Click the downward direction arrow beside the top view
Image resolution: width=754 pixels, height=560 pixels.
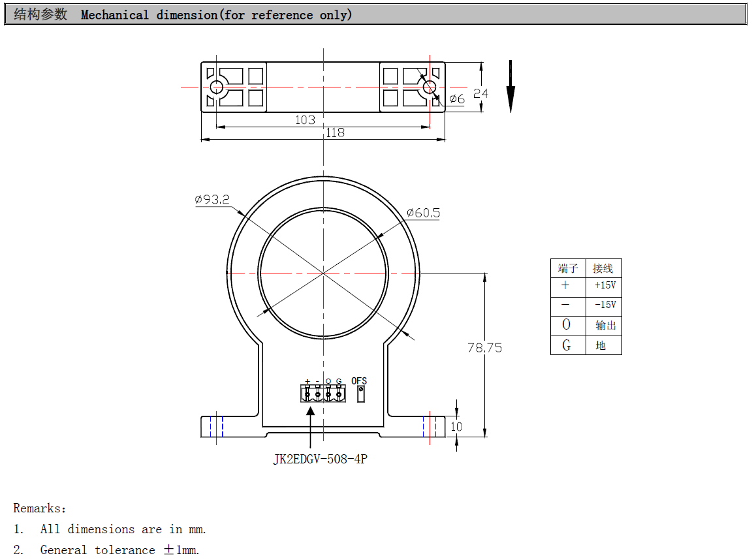[511, 87]
